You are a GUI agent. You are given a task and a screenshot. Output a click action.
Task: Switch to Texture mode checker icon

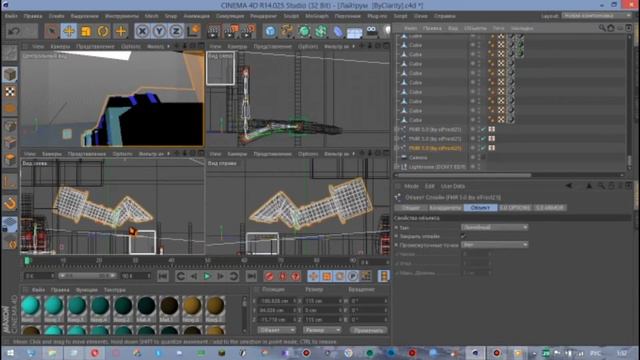[x=10, y=91]
